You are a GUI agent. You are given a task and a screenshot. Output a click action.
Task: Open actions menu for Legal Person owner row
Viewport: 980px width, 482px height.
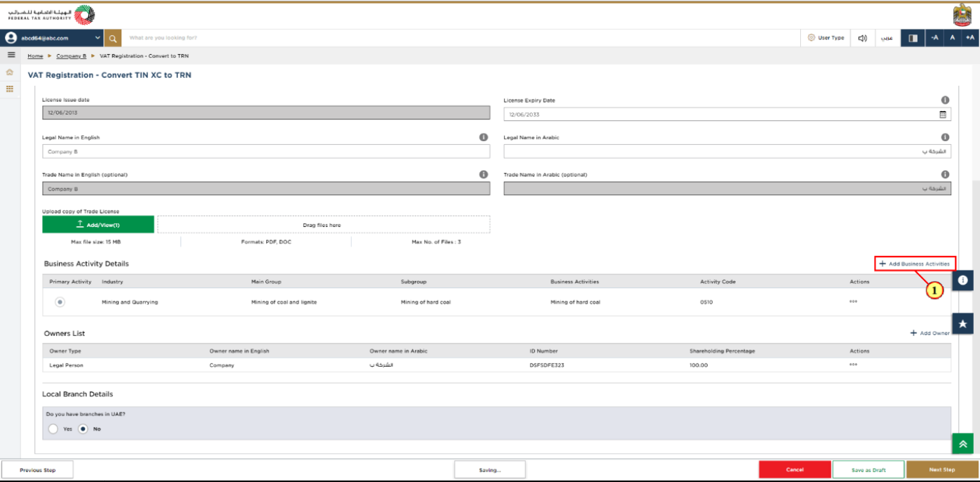853,365
